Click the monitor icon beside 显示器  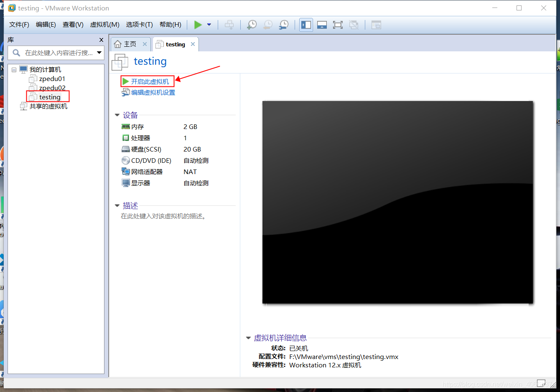[x=125, y=183]
